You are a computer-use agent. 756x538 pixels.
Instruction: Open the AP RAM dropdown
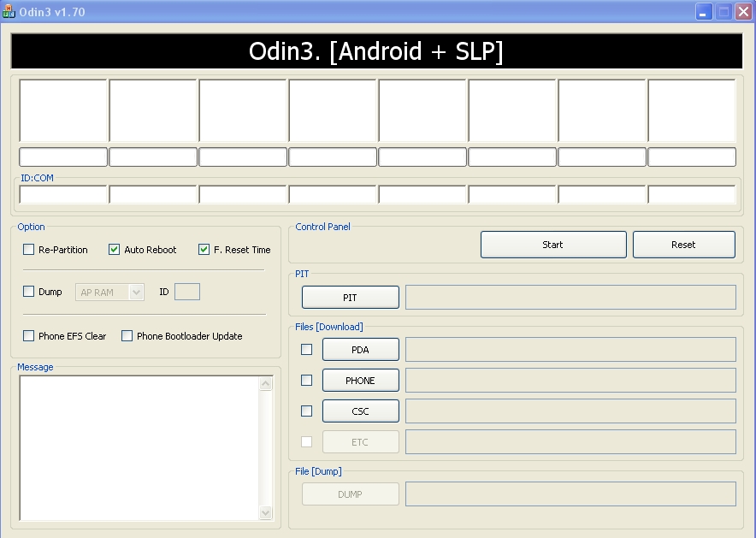[135, 292]
